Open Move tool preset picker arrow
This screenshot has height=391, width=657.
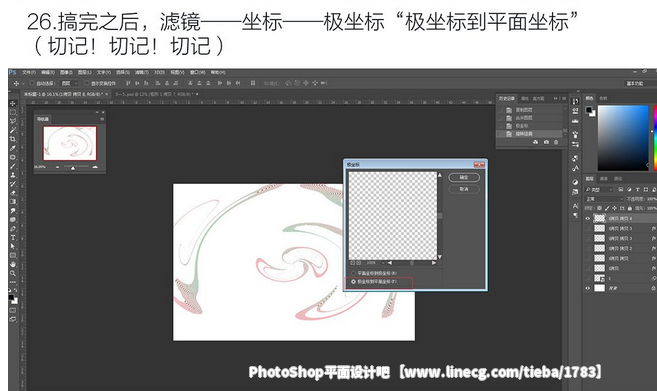click(23, 83)
